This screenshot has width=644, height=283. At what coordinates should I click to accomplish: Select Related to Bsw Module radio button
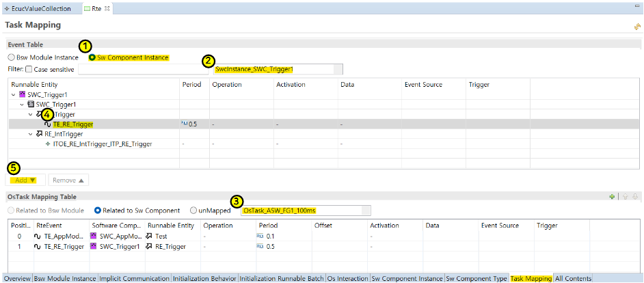(x=11, y=211)
